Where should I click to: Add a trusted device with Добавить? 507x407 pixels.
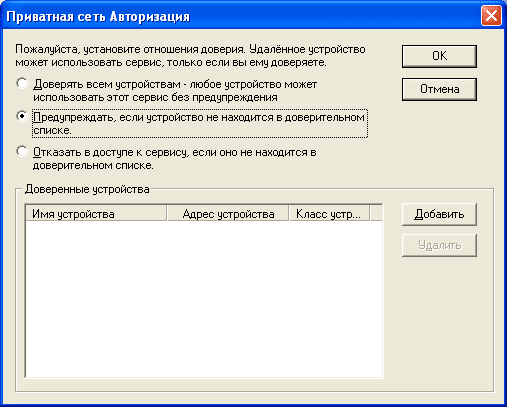439,214
